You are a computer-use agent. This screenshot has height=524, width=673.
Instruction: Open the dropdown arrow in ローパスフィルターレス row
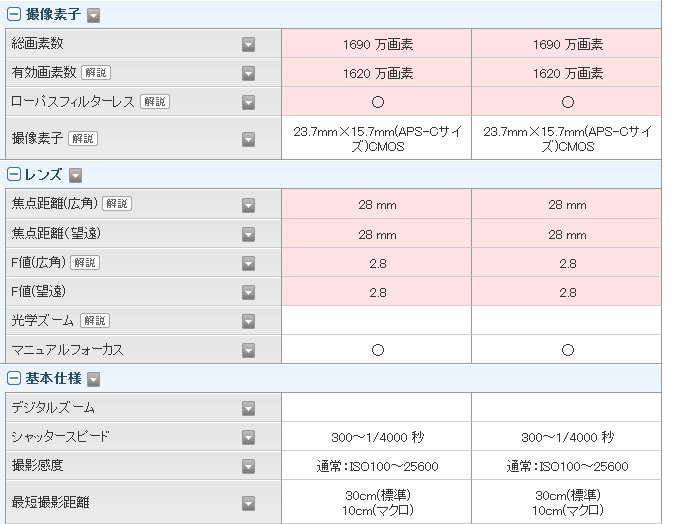point(249,102)
